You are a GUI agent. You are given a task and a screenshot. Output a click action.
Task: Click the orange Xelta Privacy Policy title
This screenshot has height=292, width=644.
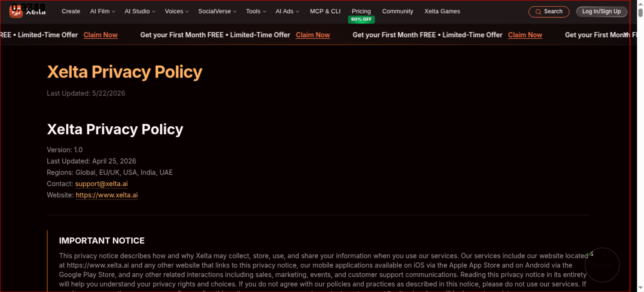point(125,72)
